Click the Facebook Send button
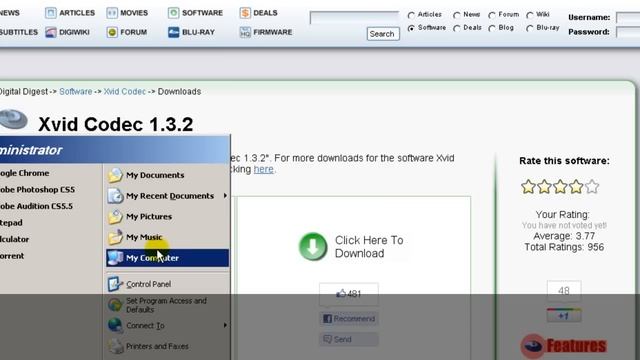 tap(349, 339)
